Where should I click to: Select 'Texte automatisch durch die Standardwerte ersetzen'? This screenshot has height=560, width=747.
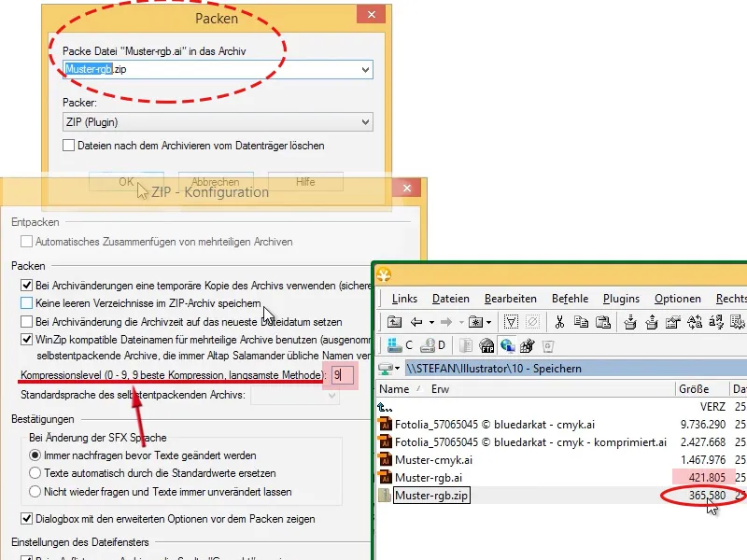tap(35, 473)
